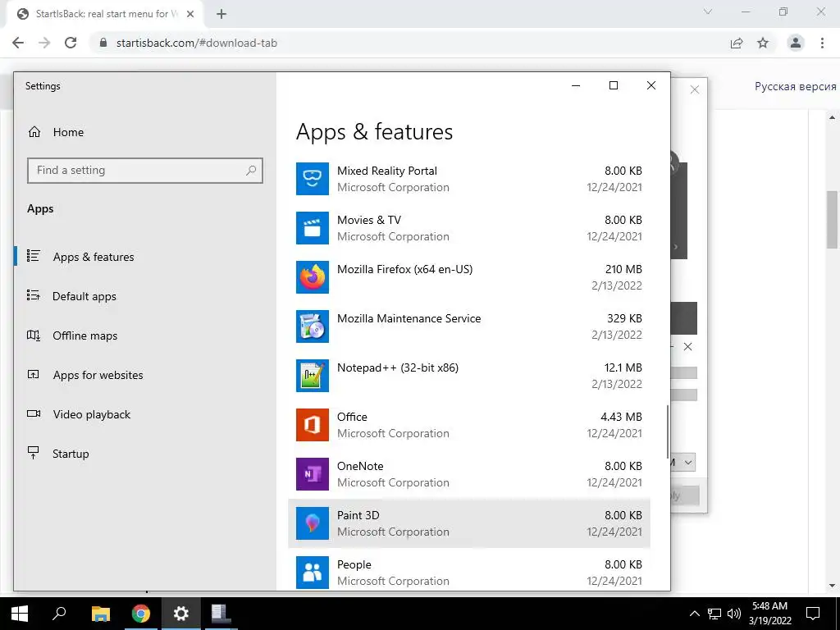Click the Mozilla Maintenance Service icon

click(313, 326)
